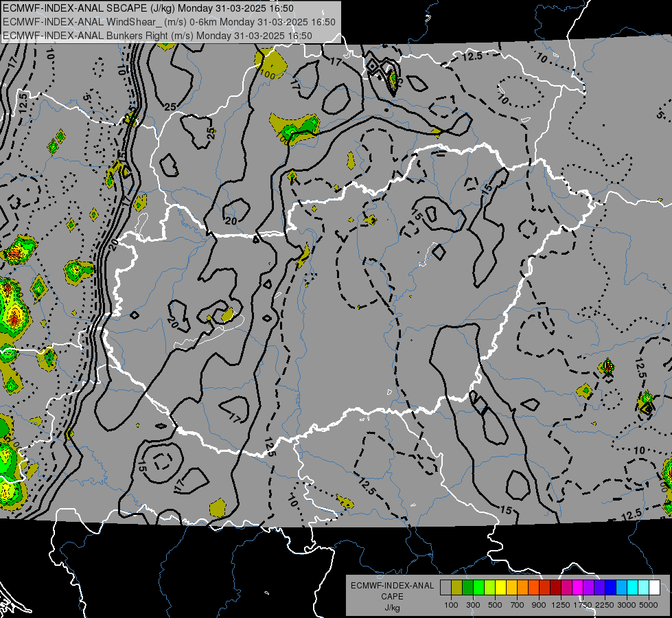
Task: Click the 100 value on the legend scale
Action: [x=451, y=605]
